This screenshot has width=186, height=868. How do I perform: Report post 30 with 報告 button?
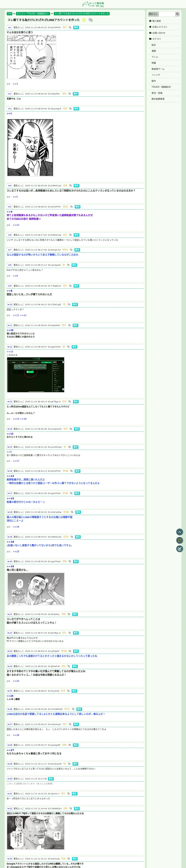click(51, 779)
